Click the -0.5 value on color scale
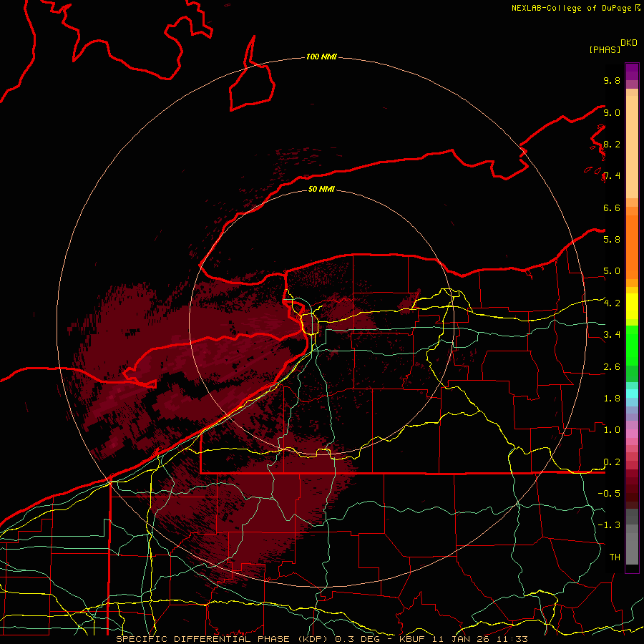 coord(609,494)
